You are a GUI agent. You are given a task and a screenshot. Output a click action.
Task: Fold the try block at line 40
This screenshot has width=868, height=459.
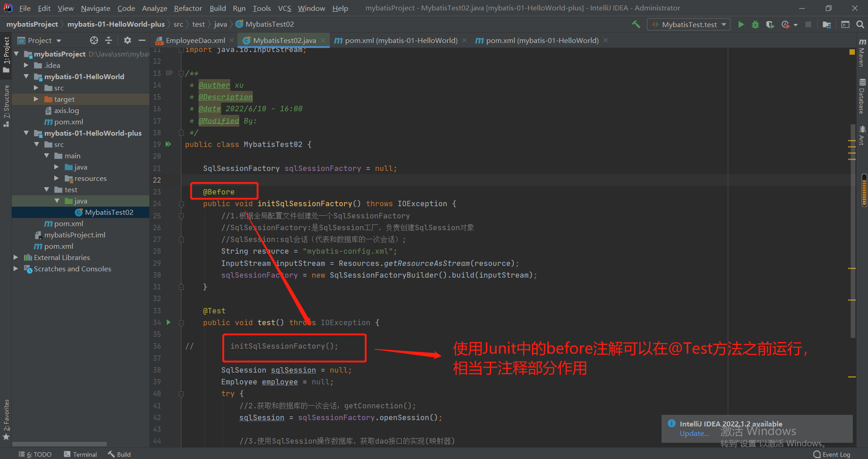[181, 394]
